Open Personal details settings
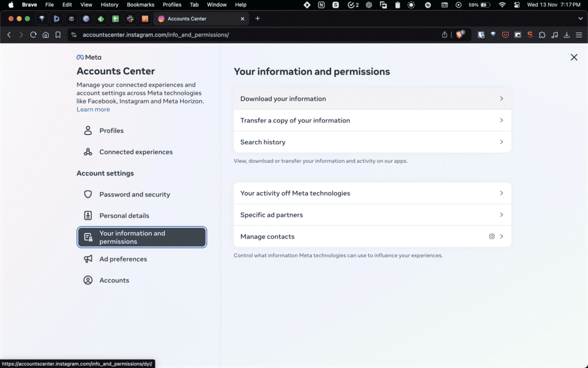 [142, 216]
